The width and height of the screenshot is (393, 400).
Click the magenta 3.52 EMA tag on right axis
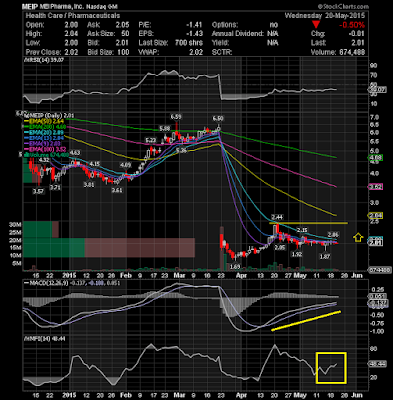click(377, 187)
